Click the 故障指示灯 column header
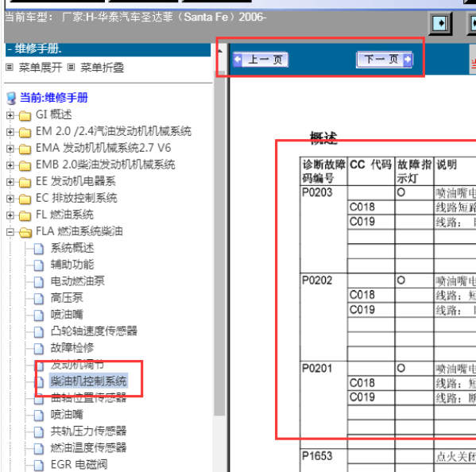The image size is (476, 472). pyautogui.click(x=414, y=171)
